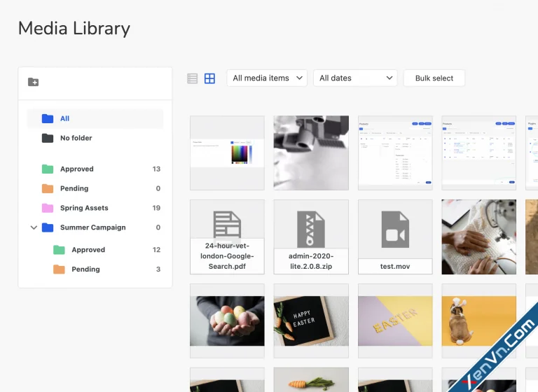Click the Media Library heading
Image resolution: width=538 pixels, height=392 pixels.
coord(74,29)
